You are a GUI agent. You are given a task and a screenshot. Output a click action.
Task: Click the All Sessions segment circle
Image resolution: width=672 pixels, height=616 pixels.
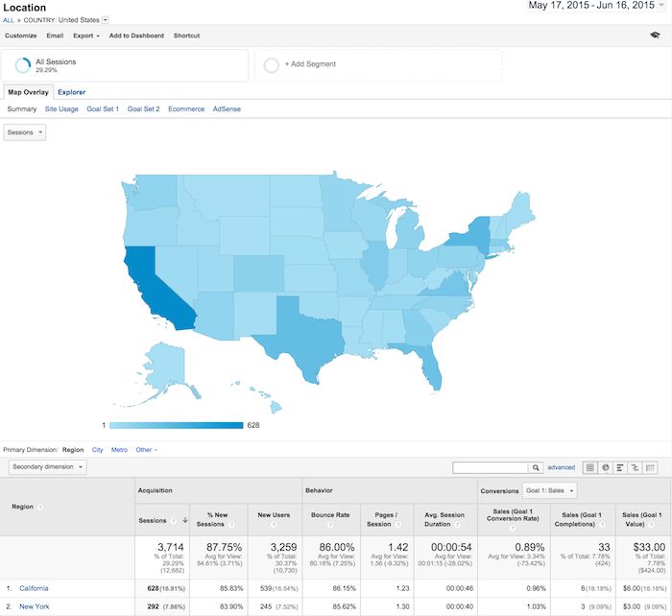point(22,65)
